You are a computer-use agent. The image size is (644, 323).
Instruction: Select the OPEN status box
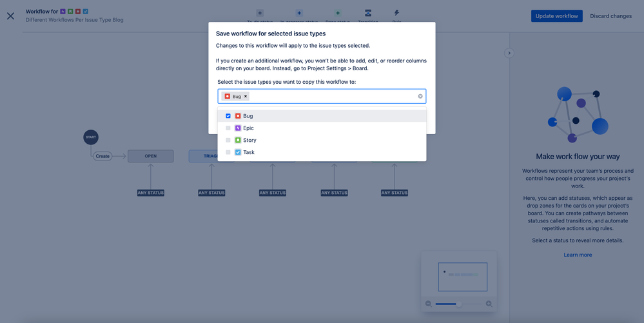click(x=151, y=156)
